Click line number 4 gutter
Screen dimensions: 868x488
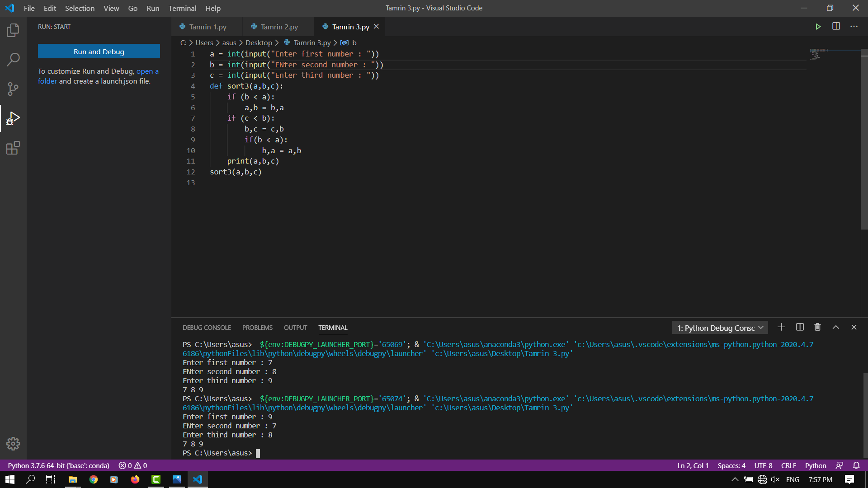[193, 86]
